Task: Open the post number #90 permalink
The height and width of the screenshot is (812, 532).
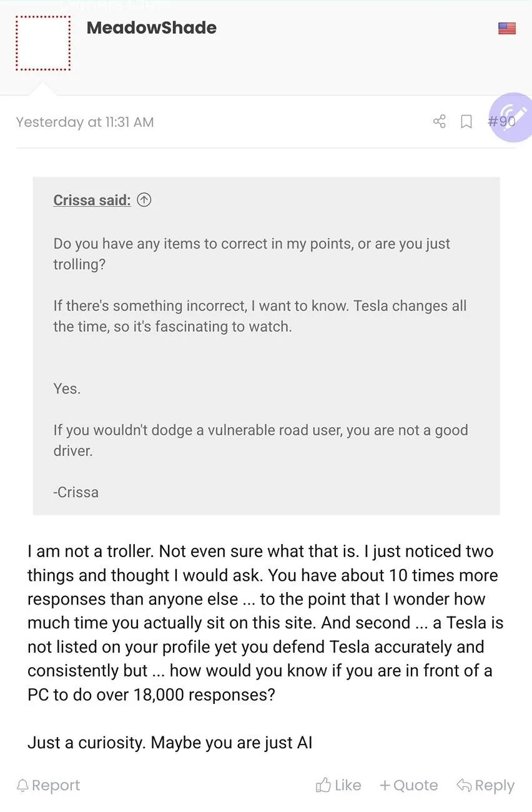Action: coord(501,121)
